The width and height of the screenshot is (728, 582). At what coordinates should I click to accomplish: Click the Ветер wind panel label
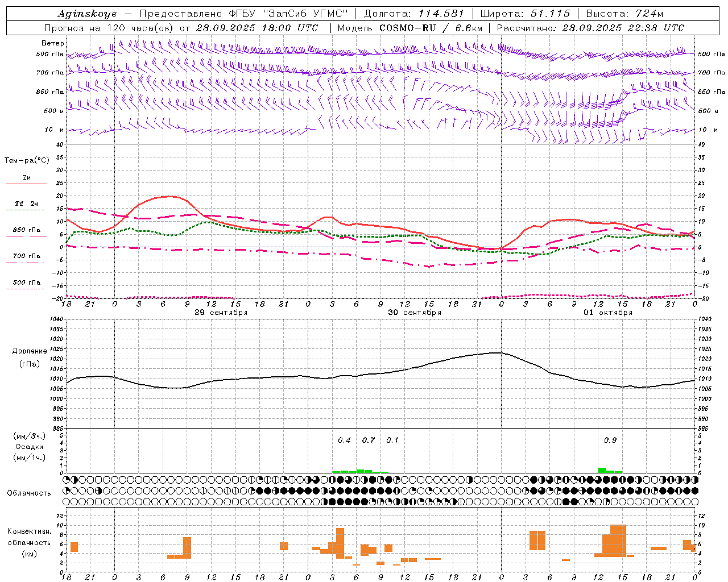pyautogui.click(x=53, y=43)
